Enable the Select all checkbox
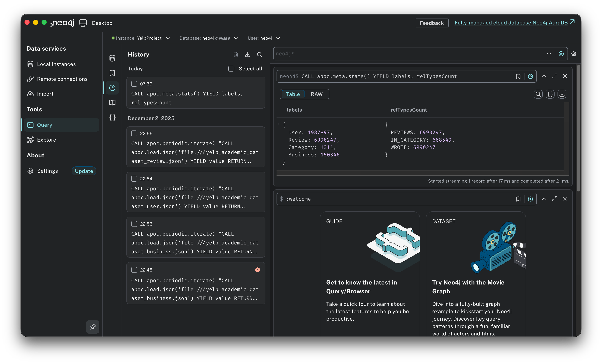602x364 pixels. tap(231, 69)
